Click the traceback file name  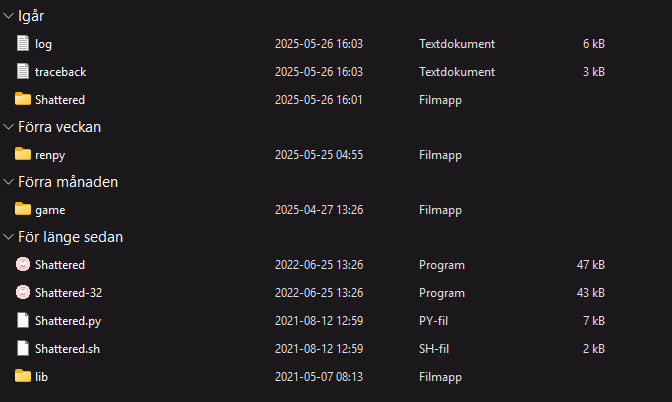coord(60,72)
